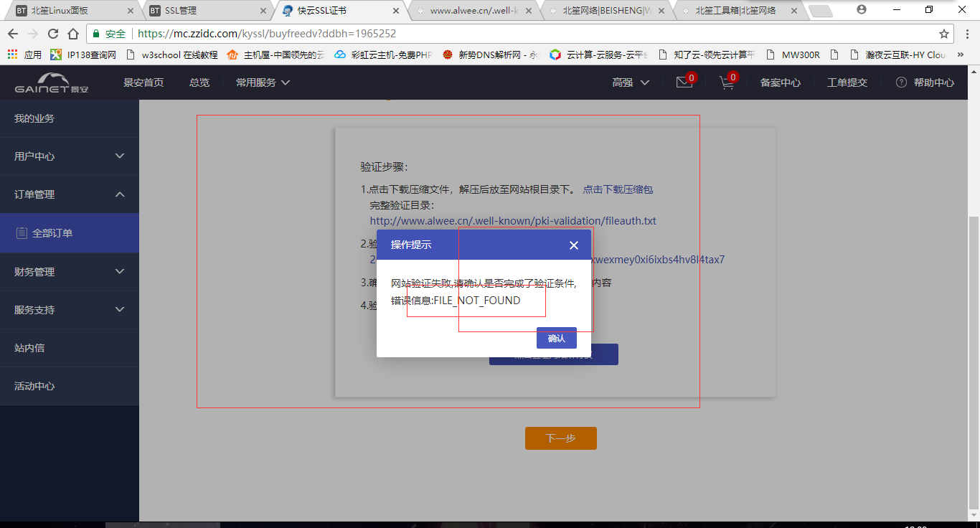Viewport: 980px width, 528px height.
Task: Open the 新势DNS解析网 bookmark
Action: tap(491, 55)
